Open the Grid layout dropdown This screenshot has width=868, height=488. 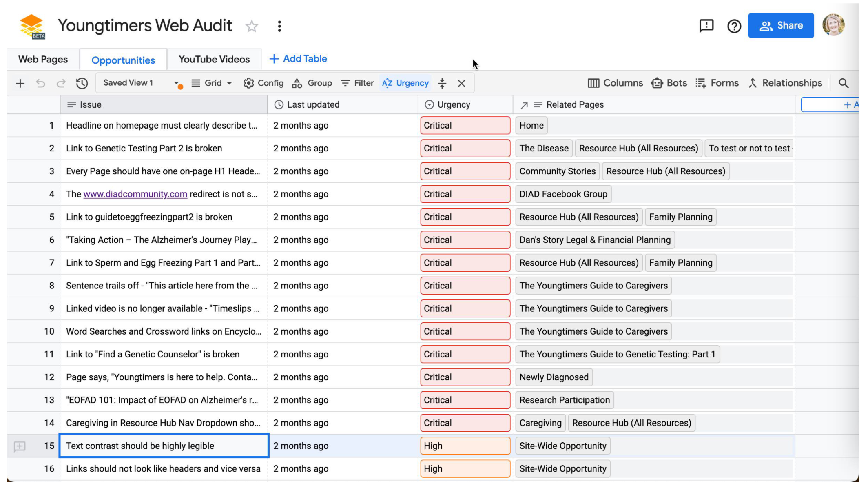click(212, 83)
